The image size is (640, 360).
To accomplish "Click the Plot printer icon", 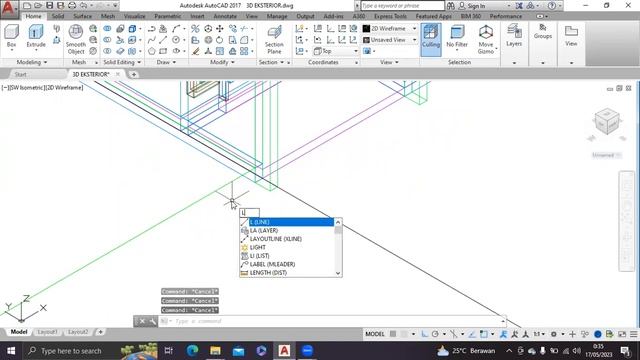I will [x=72, y=5].
